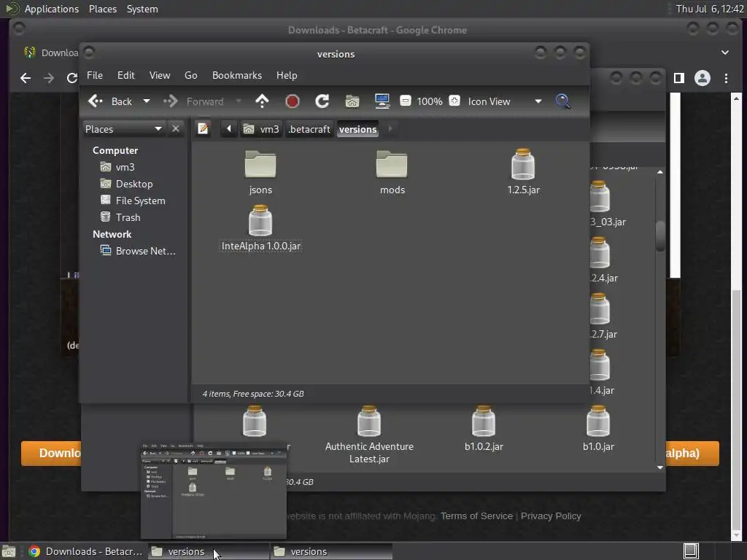Select the 1.2.5.jar file
Screen dimensions: 747x560
(523, 172)
